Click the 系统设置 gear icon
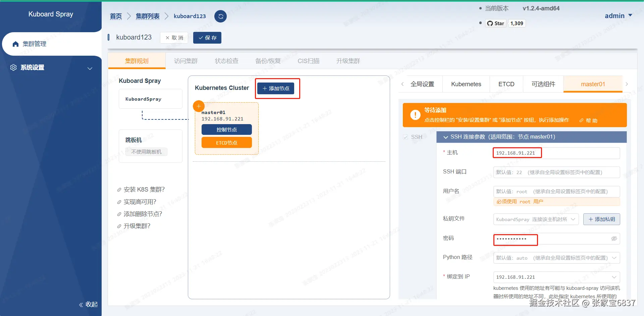The height and width of the screenshot is (316, 644). 13,67
